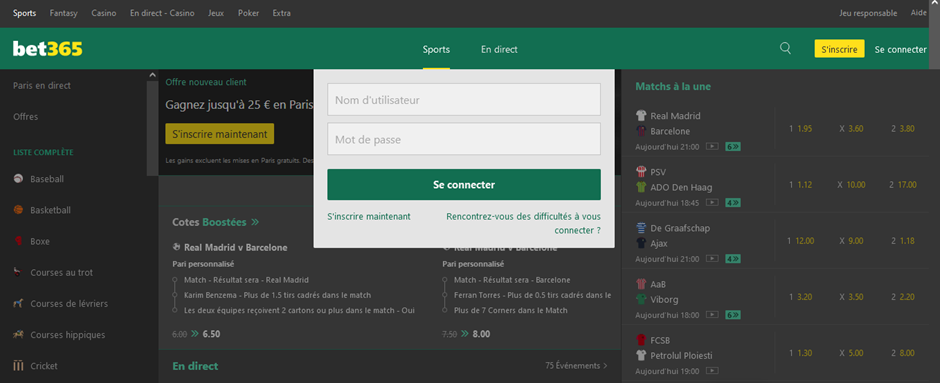The width and height of the screenshot is (940, 383).
Task: Click live stream icon for PSV match
Action: click(x=712, y=203)
